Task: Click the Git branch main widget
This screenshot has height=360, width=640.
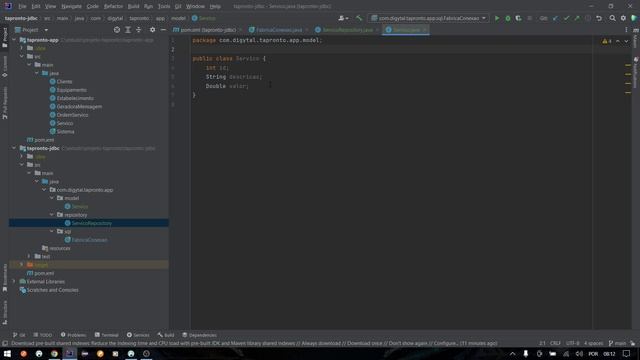Action: coord(617,343)
